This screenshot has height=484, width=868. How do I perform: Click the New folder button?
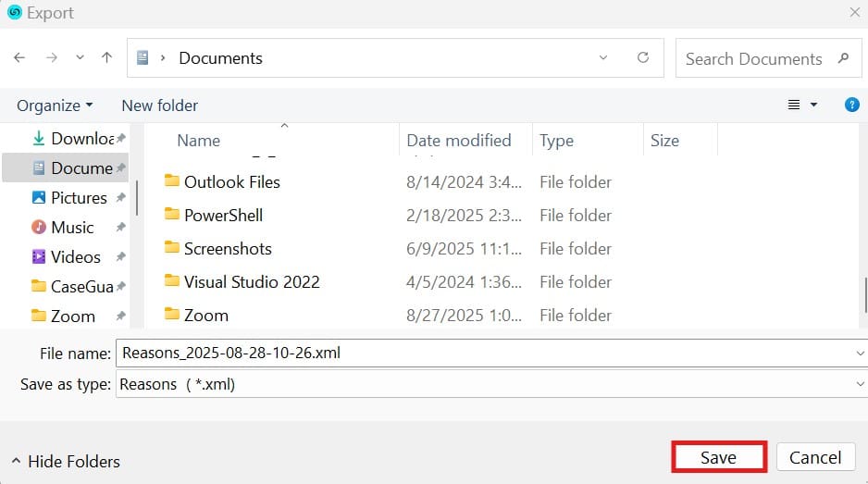click(x=159, y=105)
